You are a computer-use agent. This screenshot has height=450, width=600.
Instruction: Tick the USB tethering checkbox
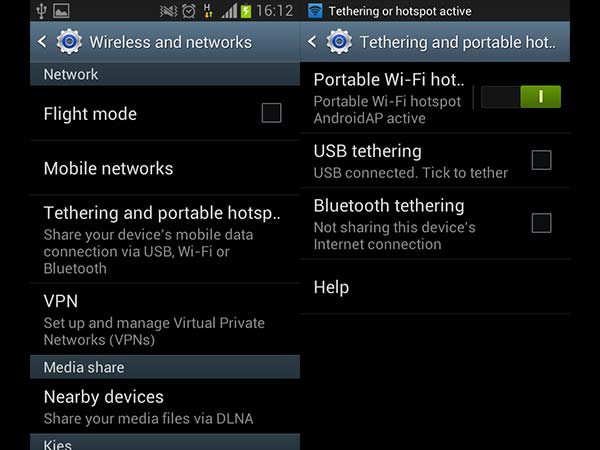(x=541, y=160)
